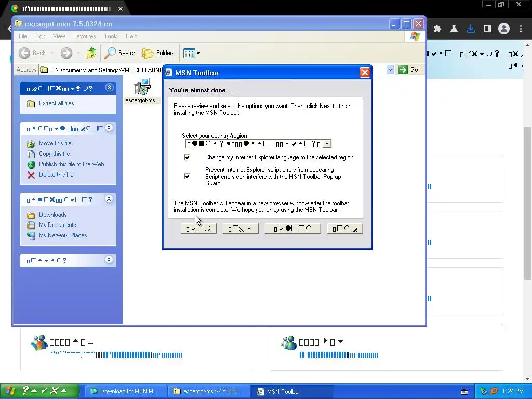Click the first button in MSN Toolbar dialog

[198, 229]
